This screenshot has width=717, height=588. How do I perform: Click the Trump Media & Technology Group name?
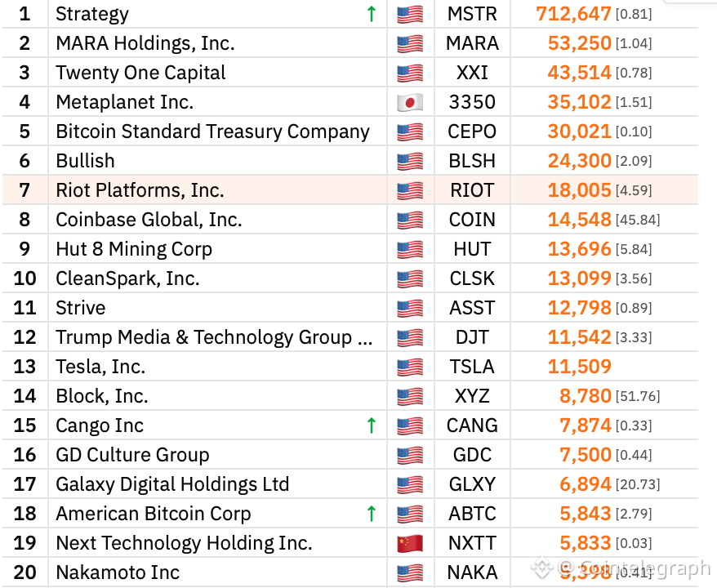click(x=214, y=337)
